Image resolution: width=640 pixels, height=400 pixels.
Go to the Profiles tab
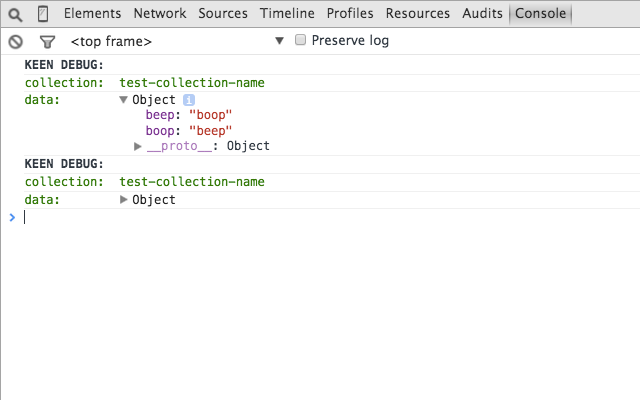[x=350, y=13]
